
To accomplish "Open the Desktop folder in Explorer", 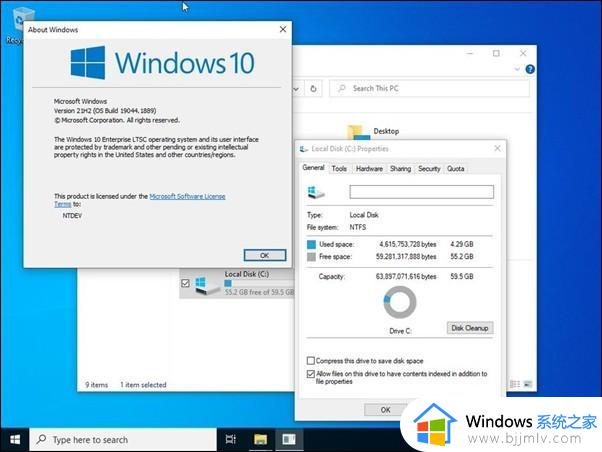I will coord(374,132).
